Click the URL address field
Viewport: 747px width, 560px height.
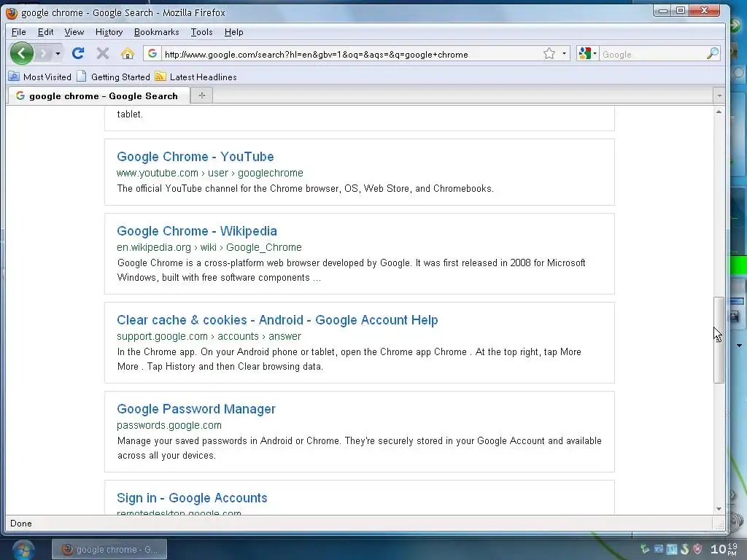click(x=351, y=54)
